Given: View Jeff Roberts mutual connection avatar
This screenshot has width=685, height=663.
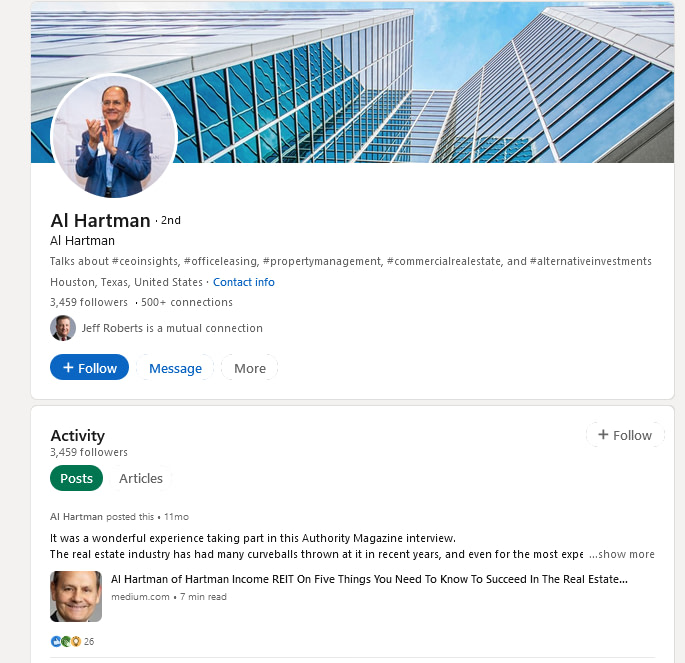Looking at the screenshot, I should (x=63, y=328).
